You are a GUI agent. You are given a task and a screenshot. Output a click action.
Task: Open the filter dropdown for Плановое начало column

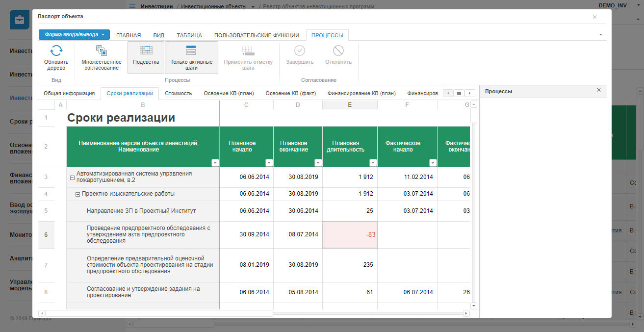point(269,163)
